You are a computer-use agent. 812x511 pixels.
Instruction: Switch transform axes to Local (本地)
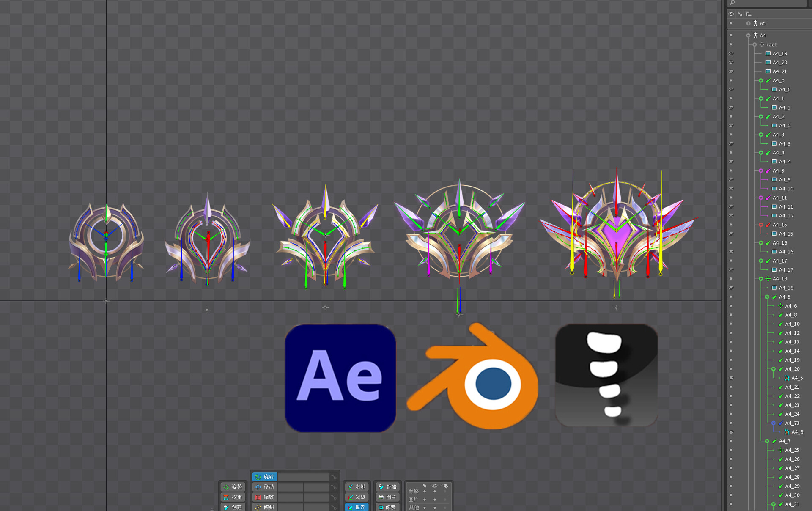click(357, 487)
